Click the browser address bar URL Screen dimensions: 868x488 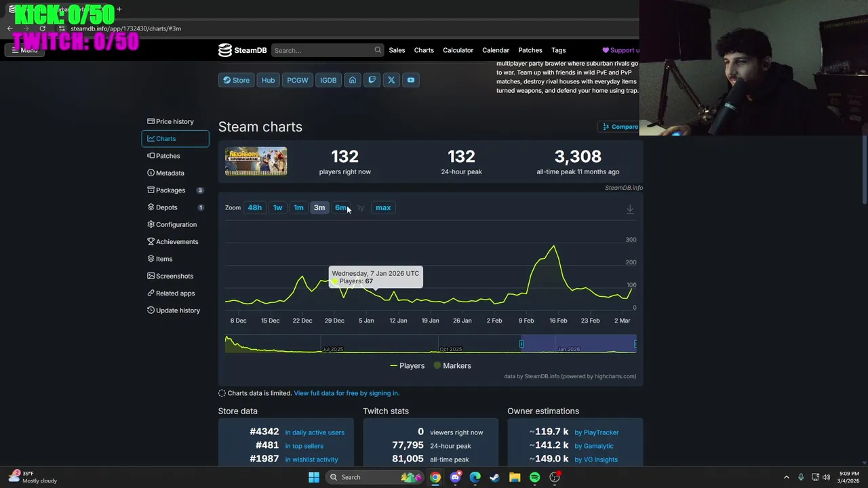125,28
